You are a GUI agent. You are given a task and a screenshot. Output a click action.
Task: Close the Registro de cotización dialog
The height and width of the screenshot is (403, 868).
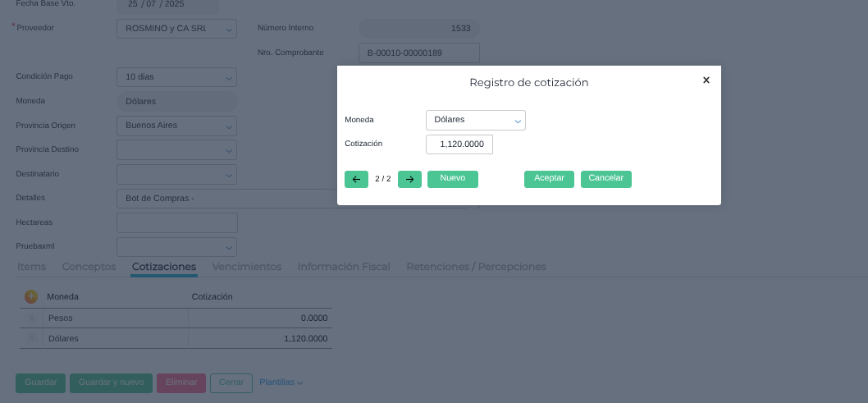point(706,80)
